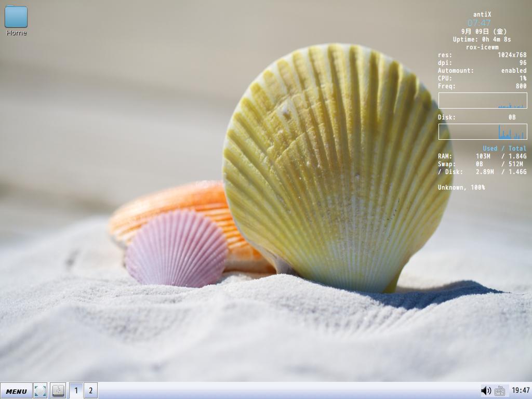This screenshot has height=399, width=532.
Task: Click the Freq: 800 line
Action: click(482, 86)
